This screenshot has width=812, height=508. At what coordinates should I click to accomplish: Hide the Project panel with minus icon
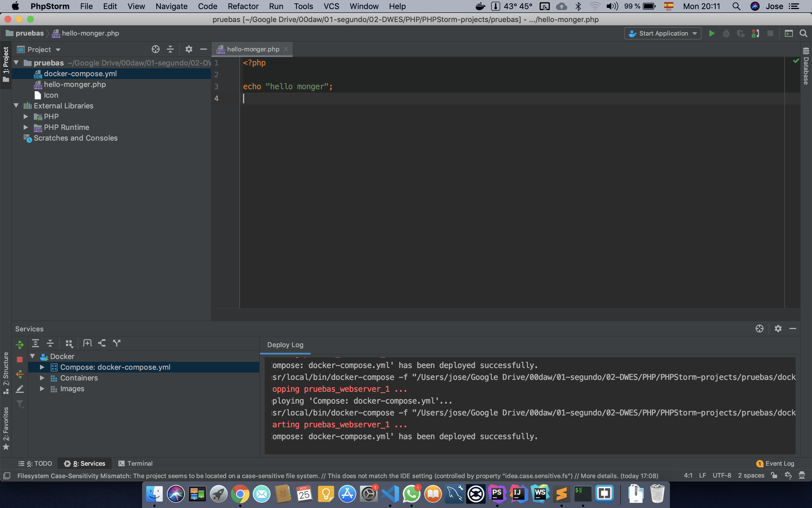pyautogui.click(x=203, y=49)
